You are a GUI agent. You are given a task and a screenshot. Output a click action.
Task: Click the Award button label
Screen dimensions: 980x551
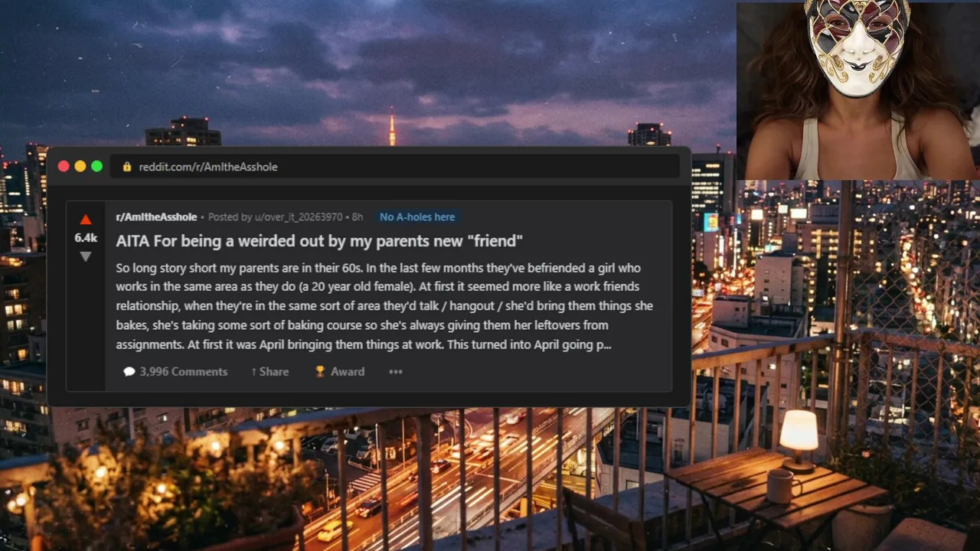tap(348, 371)
